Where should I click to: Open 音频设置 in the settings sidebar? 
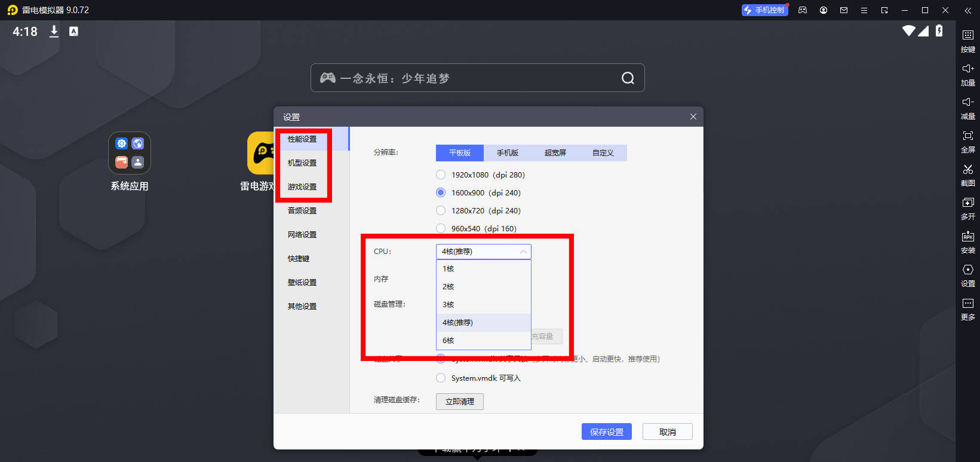[x=302, y=211]
